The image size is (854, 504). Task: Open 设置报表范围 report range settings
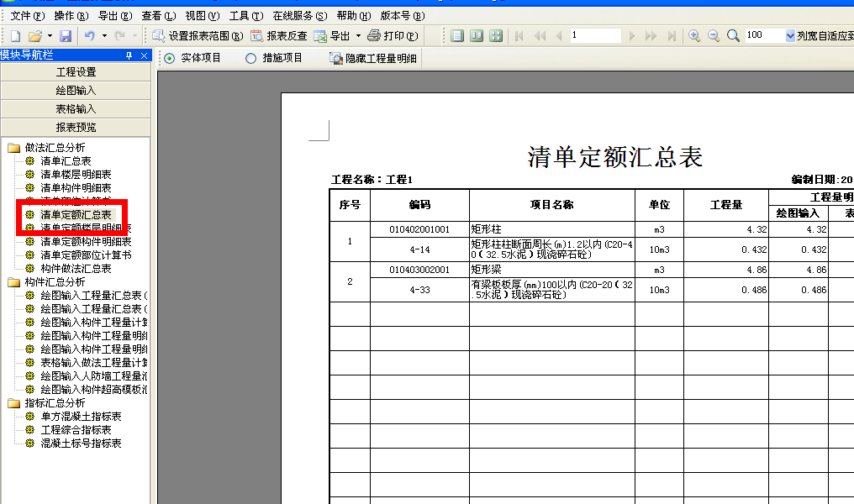198,36
